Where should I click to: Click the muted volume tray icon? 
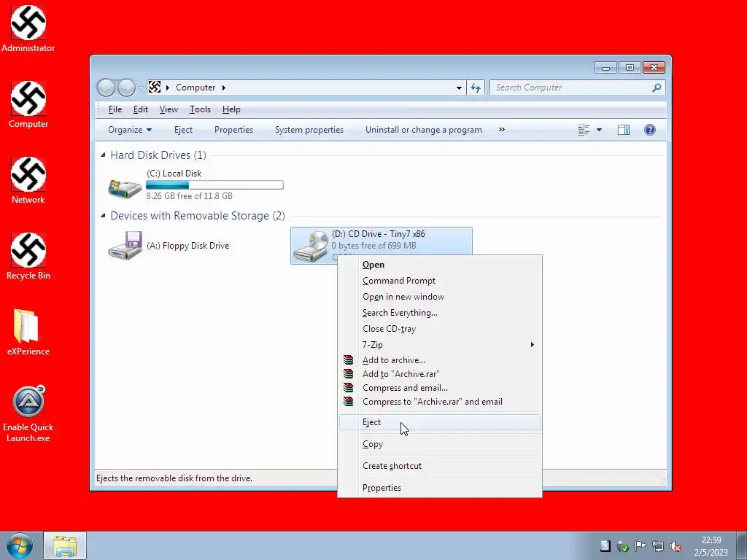pyautogui.click(x=676, y=546)
